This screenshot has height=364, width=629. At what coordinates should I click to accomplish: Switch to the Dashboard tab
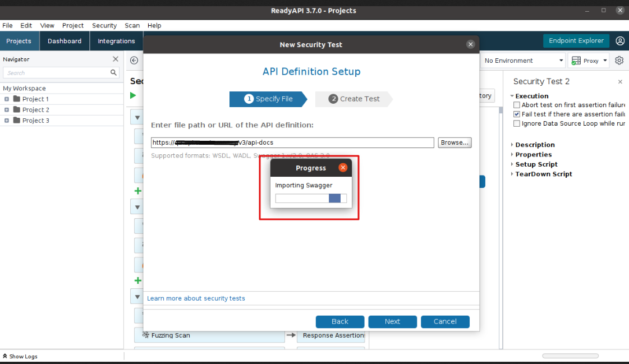[x=65, y=41]
